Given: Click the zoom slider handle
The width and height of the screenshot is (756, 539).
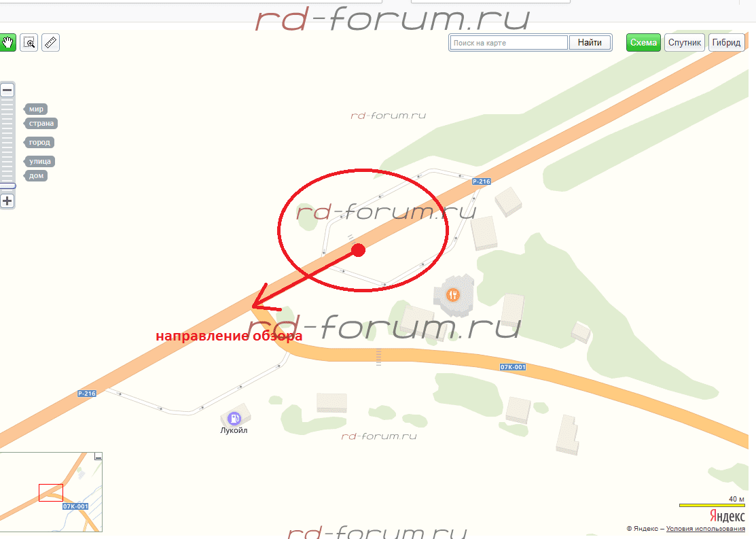Looking at the screenshot, I should click(7, 186).
